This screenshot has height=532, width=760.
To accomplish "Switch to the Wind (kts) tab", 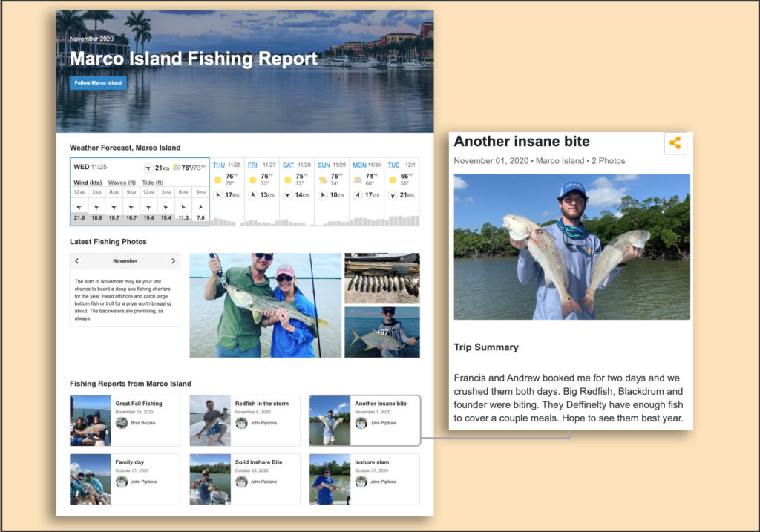I will (87, 183).
